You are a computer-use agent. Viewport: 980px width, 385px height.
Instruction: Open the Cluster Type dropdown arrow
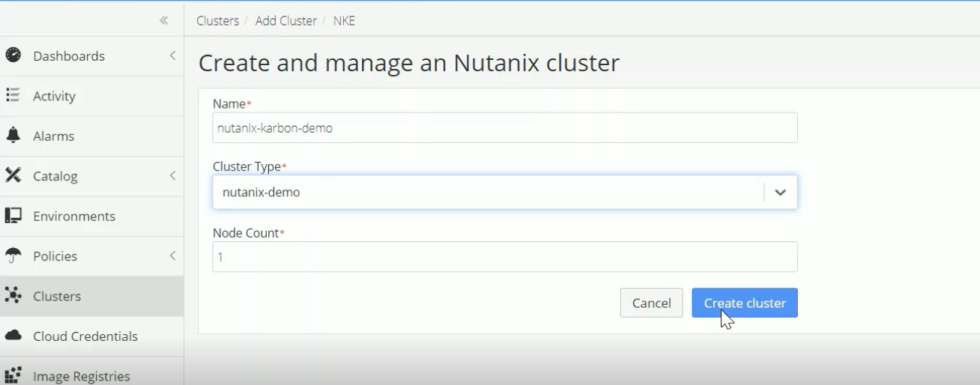(780, 192)
